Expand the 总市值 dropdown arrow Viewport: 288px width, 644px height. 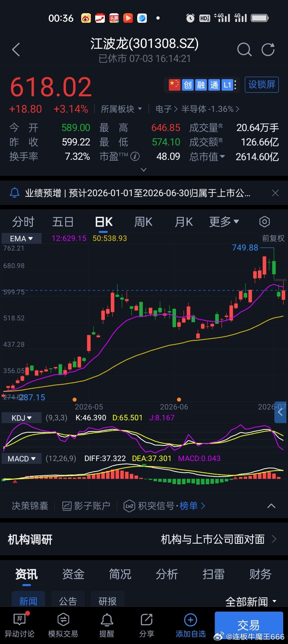222,157
